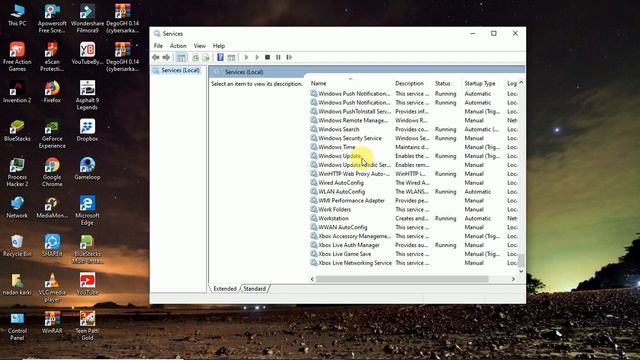Open the View menu
Viewport: 640px width, 360px height.
pos(200,46)
